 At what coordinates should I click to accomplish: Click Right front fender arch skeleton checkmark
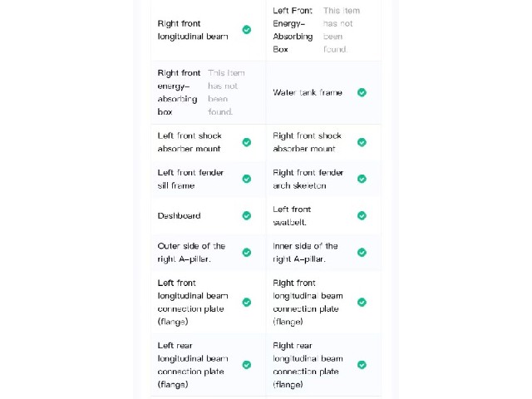tap(362, 179)
